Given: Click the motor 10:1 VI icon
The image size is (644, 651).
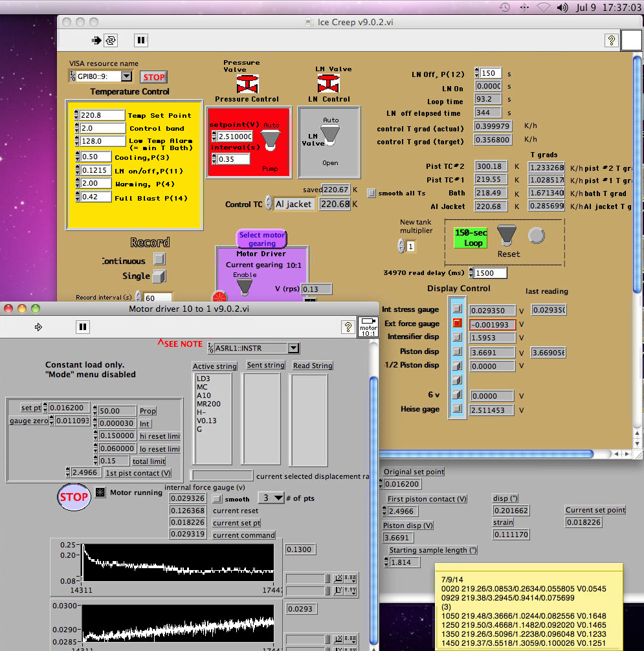Looking at the screenshot, I should (x=368, y=326).
